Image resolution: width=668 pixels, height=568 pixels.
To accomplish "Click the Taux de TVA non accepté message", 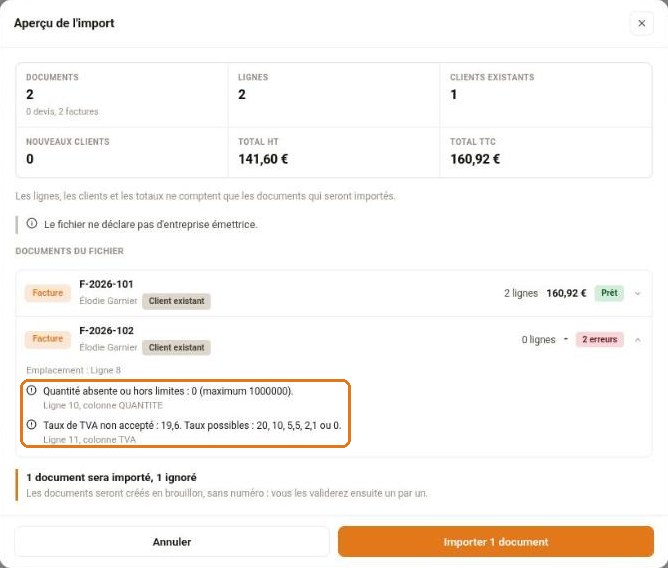I will tap(192, 425).
